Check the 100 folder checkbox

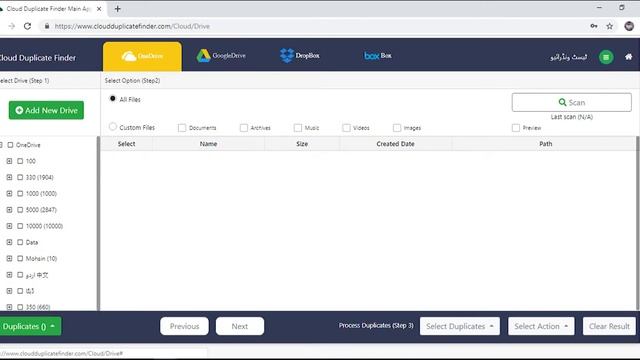coord(20,161)
